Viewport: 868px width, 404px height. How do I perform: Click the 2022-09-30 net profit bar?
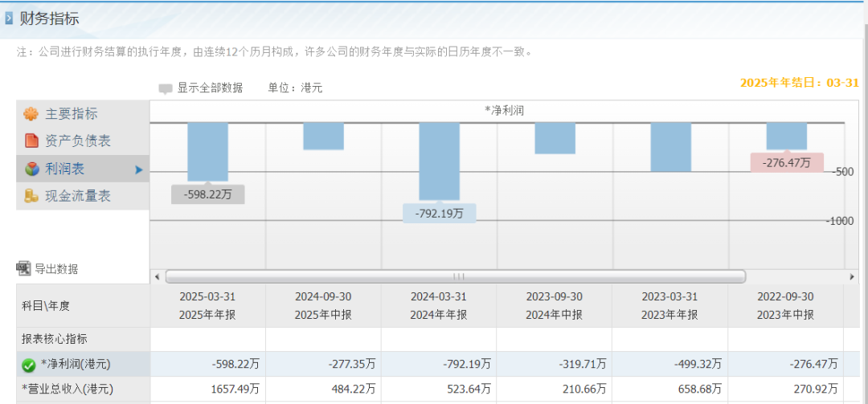[787, 136]
